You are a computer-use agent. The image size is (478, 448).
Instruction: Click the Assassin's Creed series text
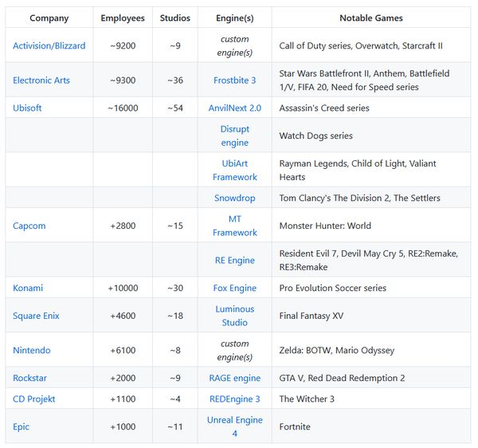(x=324, y=108)
